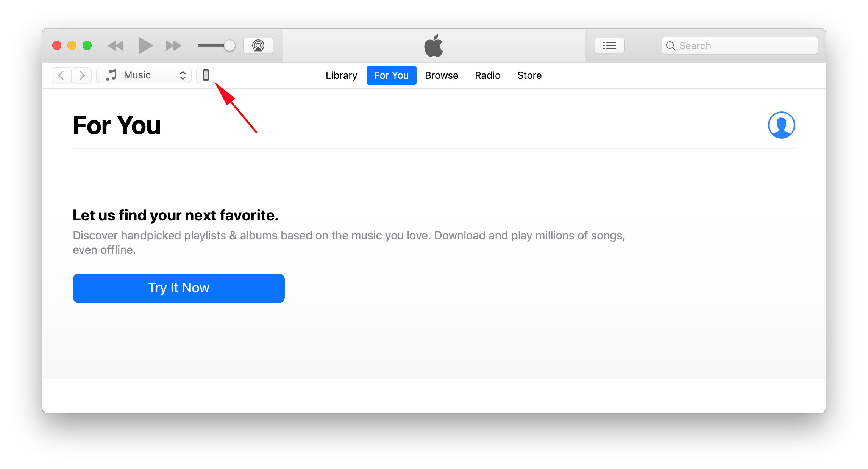Switch to the Radio tab
This screenshot has width=868, height=469.
coord(488,75)
